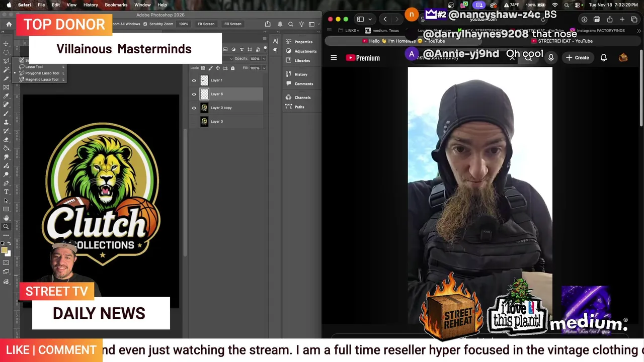This screenshot has height=362, width=644.
Task: Click the lock position icon in Layers
Action: click(x=218, y=68)
